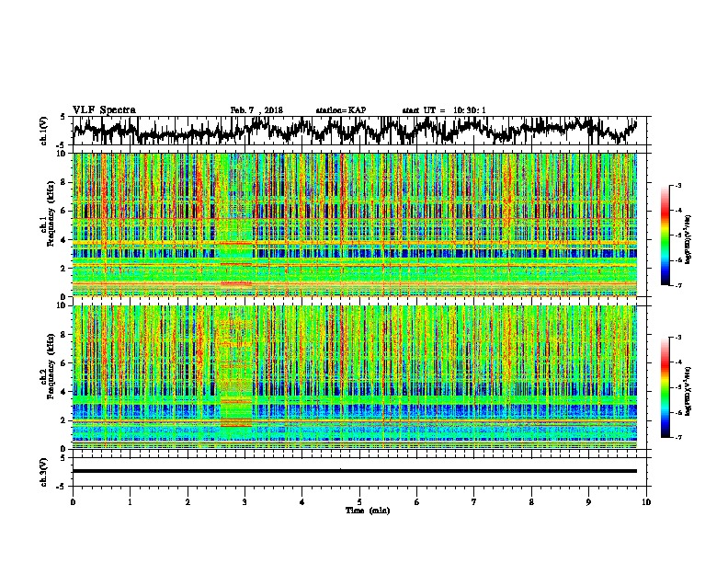Click the "-3" tick on upper colorbar
728x563 pixels.
pyautogui.click(x=678, y=185)
